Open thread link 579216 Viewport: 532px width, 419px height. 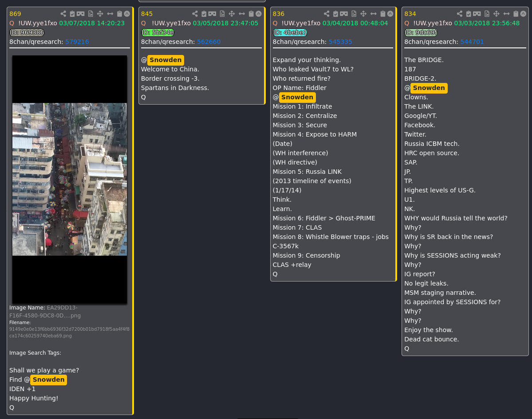[x=77, y=42]
